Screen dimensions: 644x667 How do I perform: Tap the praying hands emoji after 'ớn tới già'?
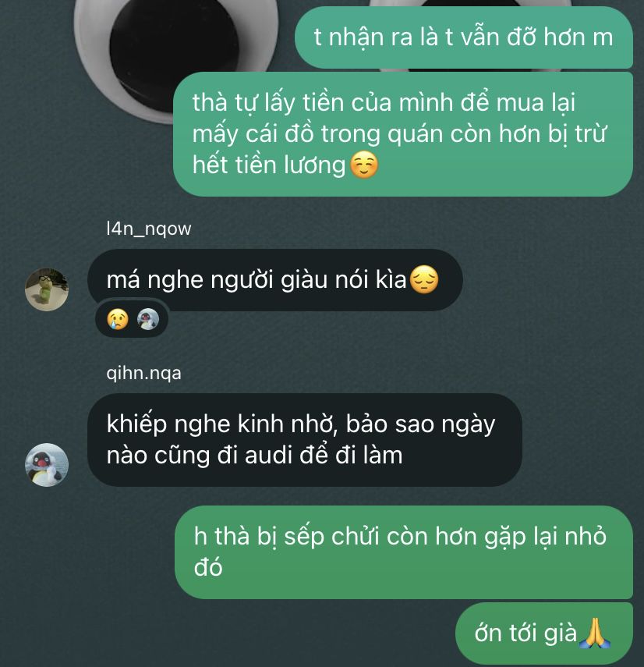coord(595,633)
